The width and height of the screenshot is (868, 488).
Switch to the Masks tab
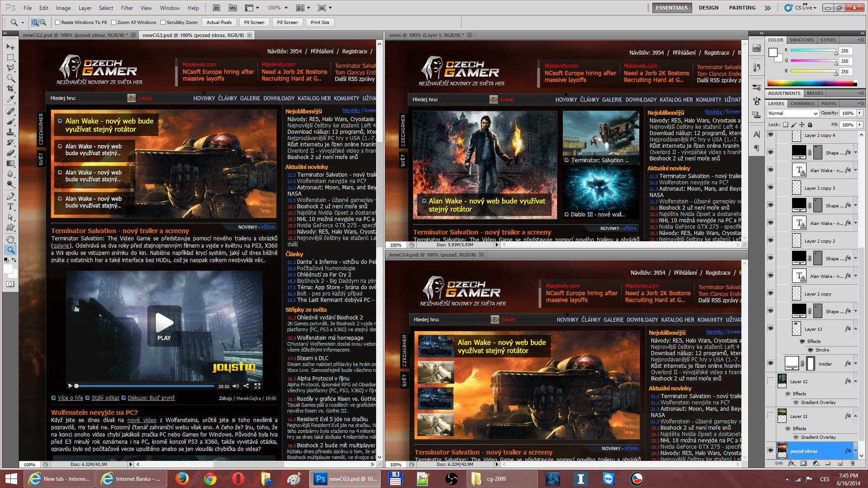(x=815, y=93)
